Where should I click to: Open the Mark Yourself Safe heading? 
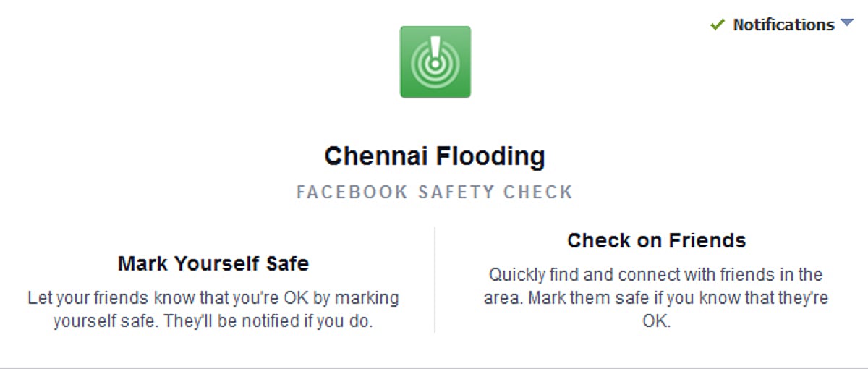[x=213, y=263]
